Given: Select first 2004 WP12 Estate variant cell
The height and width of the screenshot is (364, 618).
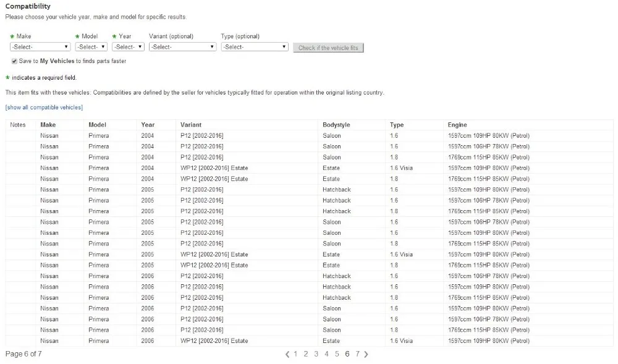Looking at the screenshot, I should (214, 168).
